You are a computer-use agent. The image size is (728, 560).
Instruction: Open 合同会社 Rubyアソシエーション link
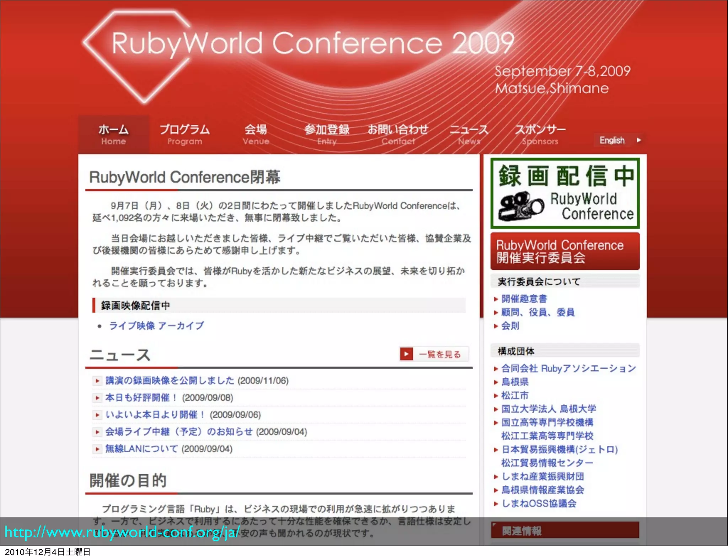[568, 368]
